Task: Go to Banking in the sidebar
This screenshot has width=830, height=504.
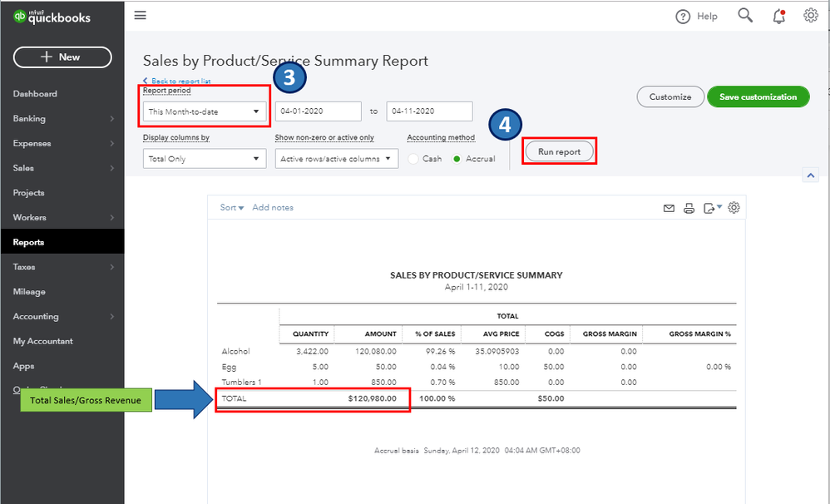Action: 30,119
